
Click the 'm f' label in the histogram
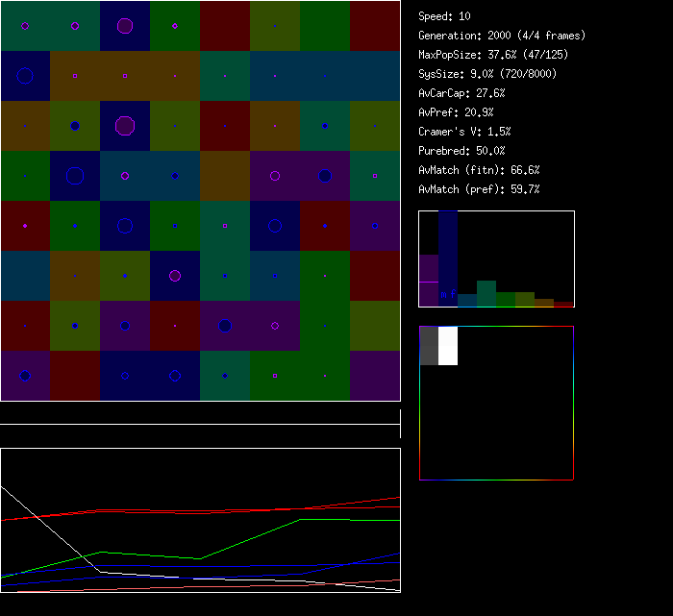coord(447,293)
